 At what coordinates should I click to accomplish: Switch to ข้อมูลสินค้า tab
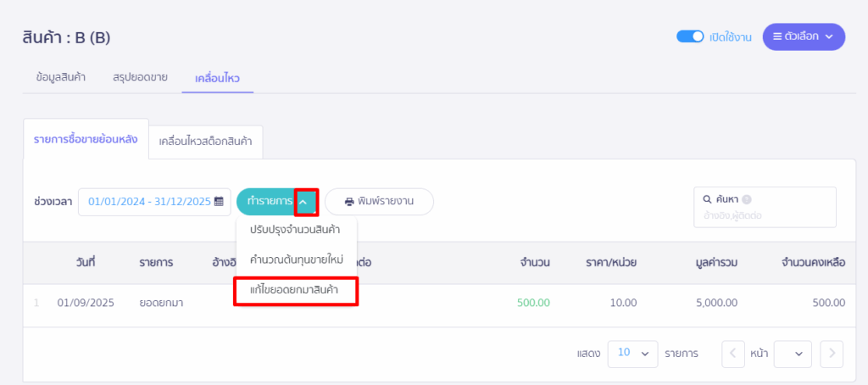click(x=60, y=77)
